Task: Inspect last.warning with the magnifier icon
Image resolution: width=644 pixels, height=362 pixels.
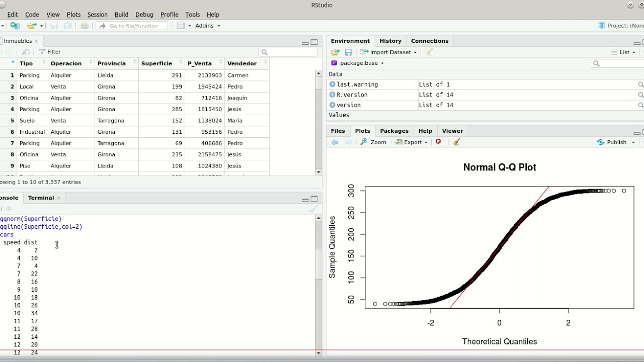Action: [x=640, y=84]
